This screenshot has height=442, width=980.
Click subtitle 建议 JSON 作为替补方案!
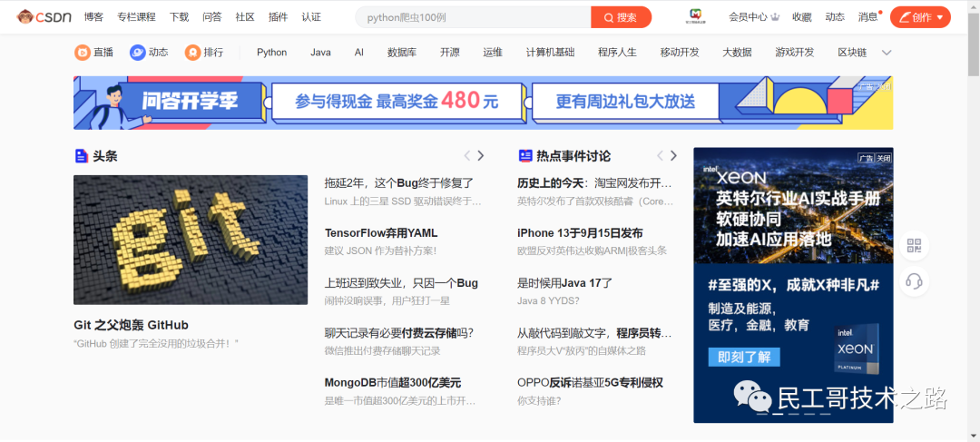[x=380, y=250]
